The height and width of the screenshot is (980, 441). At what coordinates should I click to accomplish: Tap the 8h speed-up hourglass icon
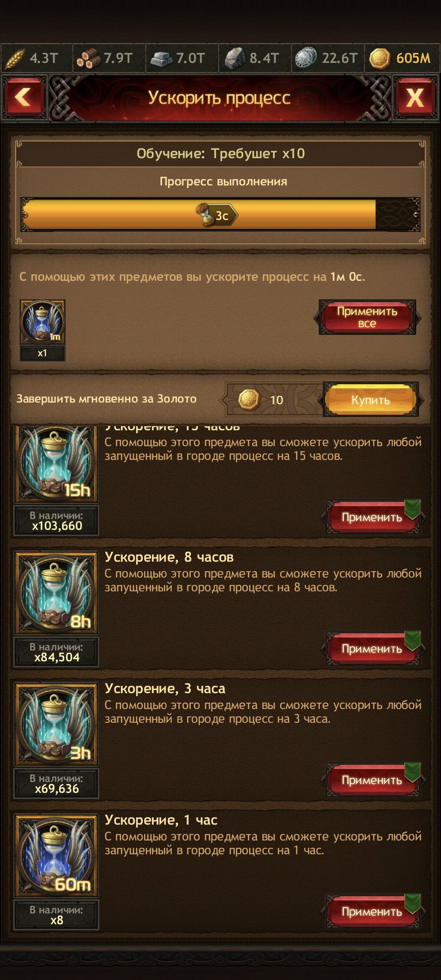tap(56, 593)
